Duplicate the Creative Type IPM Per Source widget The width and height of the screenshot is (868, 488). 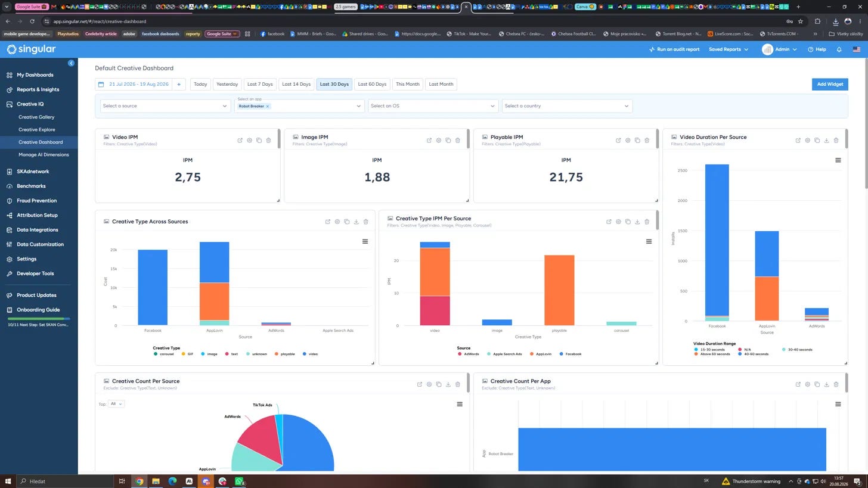(x=628, y=222)
